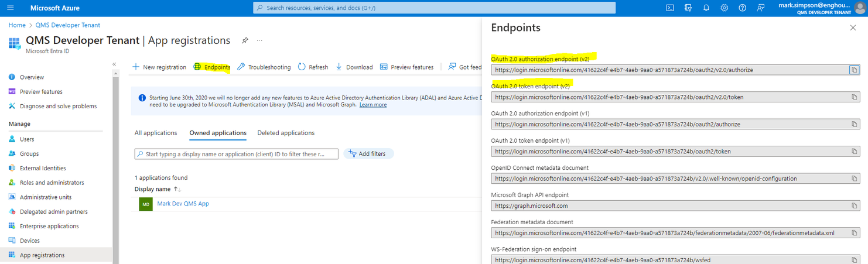The image size is (868, 264).
Task: Open Diagnose and solve problems
Action: pyautogui.click(x=59, y=107)
